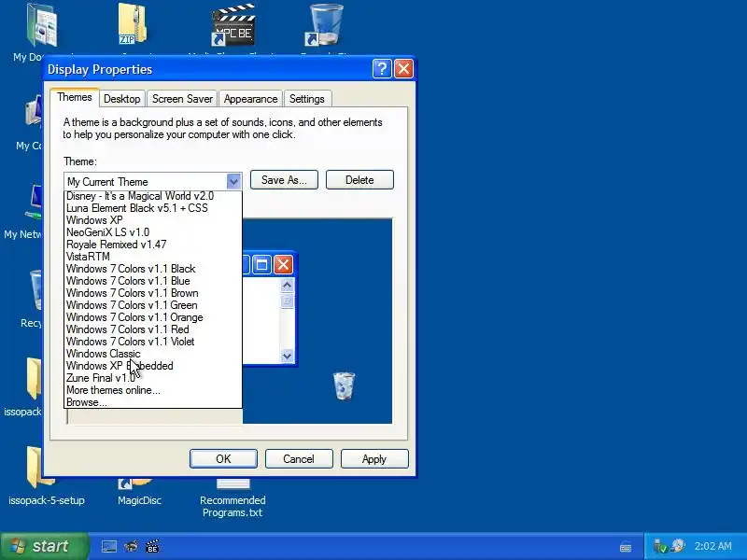Select the Zune Final v1.0 theme
This screenshot has width=747, height=560.
152,378
